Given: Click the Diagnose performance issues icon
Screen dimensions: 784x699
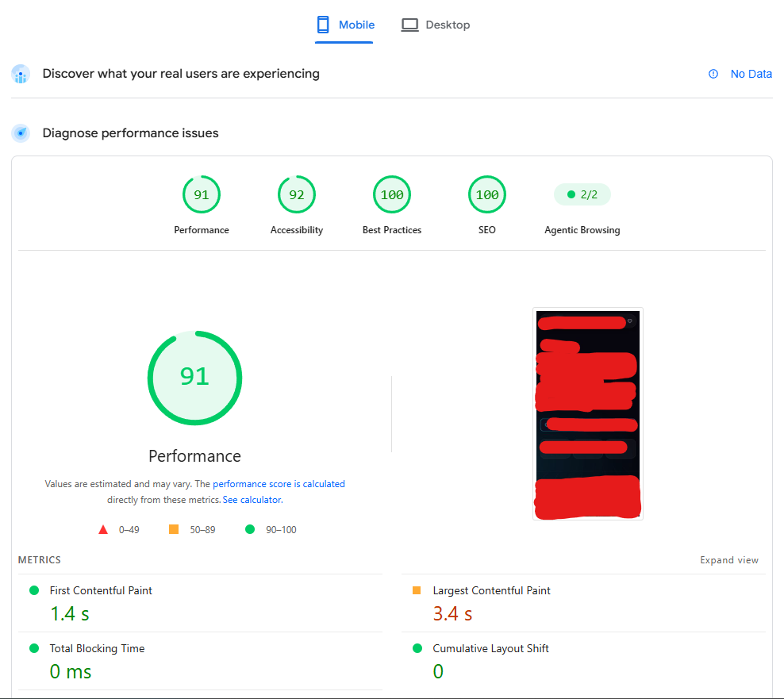Looking at the screenshot, I should tap(21, 133).
